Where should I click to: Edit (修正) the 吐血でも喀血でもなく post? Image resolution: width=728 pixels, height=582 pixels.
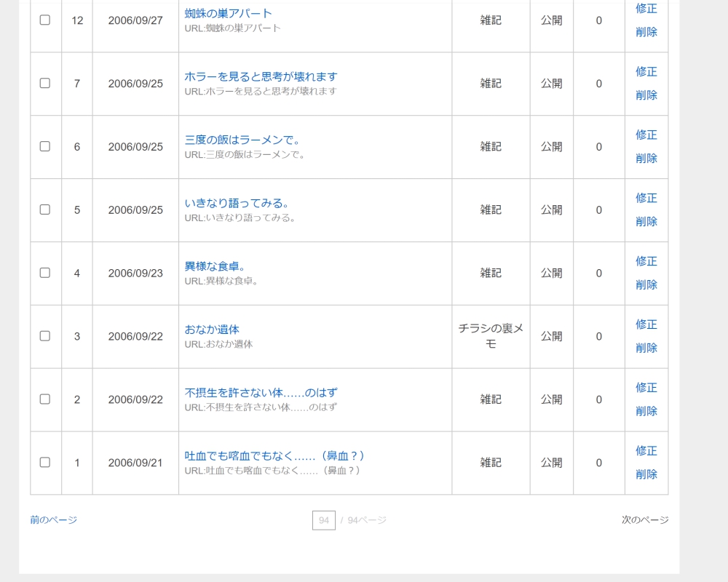[646, 450]
